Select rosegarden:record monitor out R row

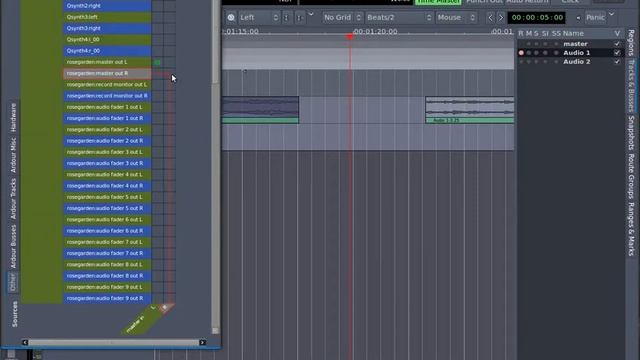pyautogui.click(x=107, y=96)
